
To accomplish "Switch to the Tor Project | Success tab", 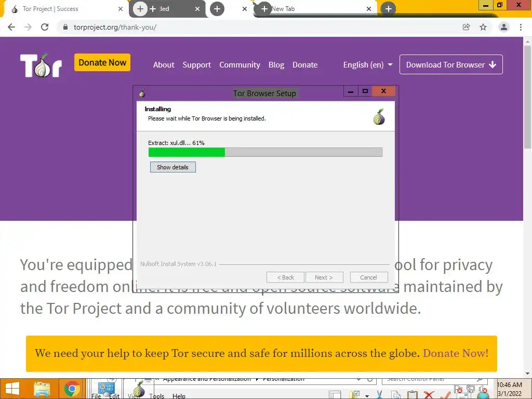I will point(64,9).
